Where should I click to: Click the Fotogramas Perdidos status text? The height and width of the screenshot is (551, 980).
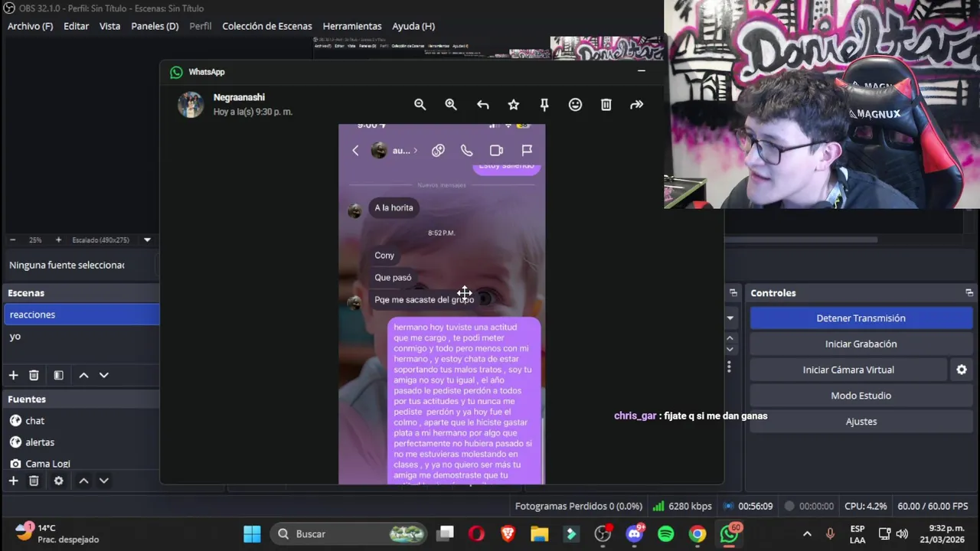(x=578, y=506)
